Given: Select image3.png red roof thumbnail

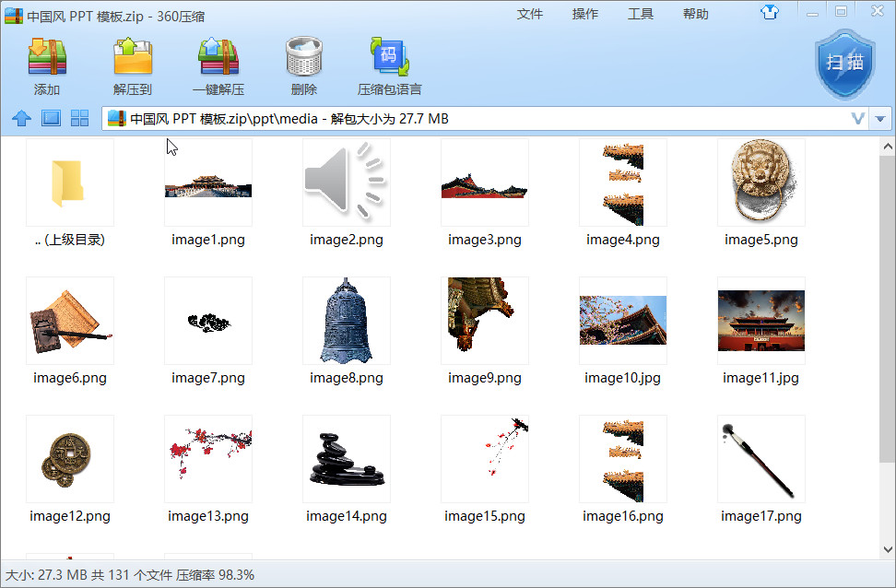Looking at the screenshot, I should tap(485, 182).
